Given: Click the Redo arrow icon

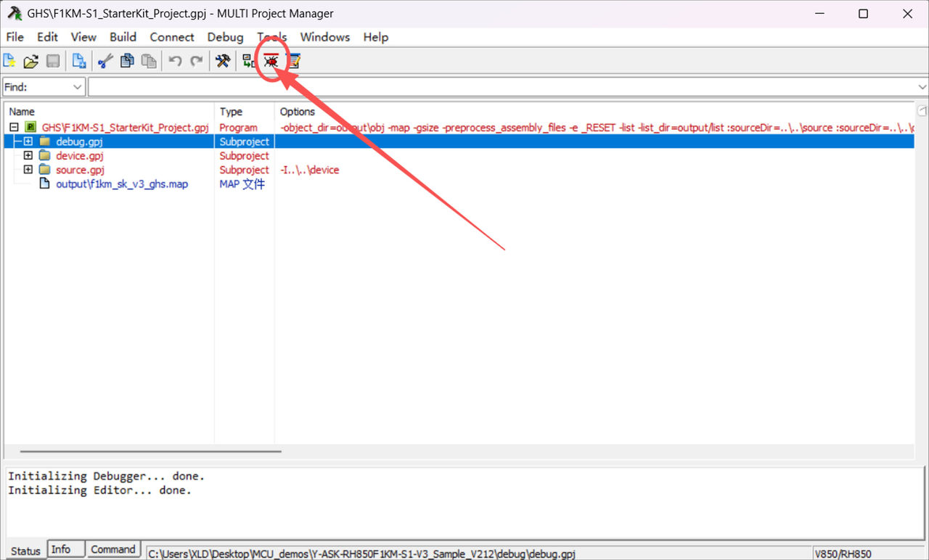Looking at the screenshot, I should pyautogui.click(x=197, y=61).
